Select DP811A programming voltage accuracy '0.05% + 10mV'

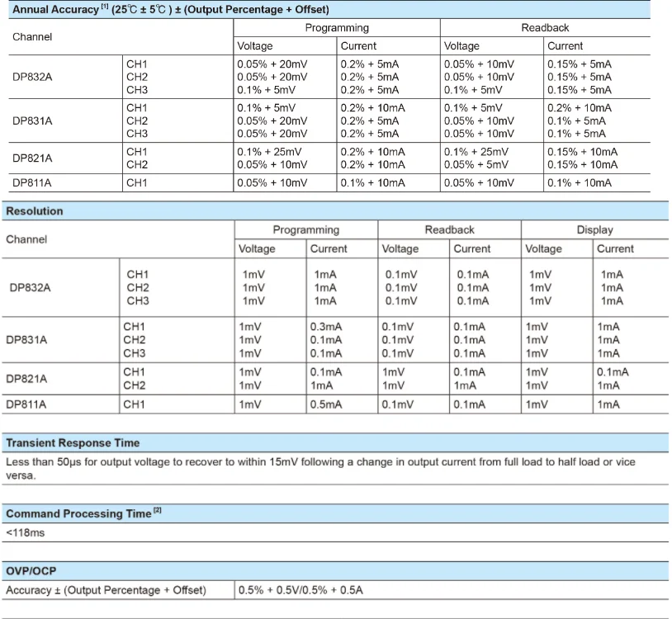point(272,183)
